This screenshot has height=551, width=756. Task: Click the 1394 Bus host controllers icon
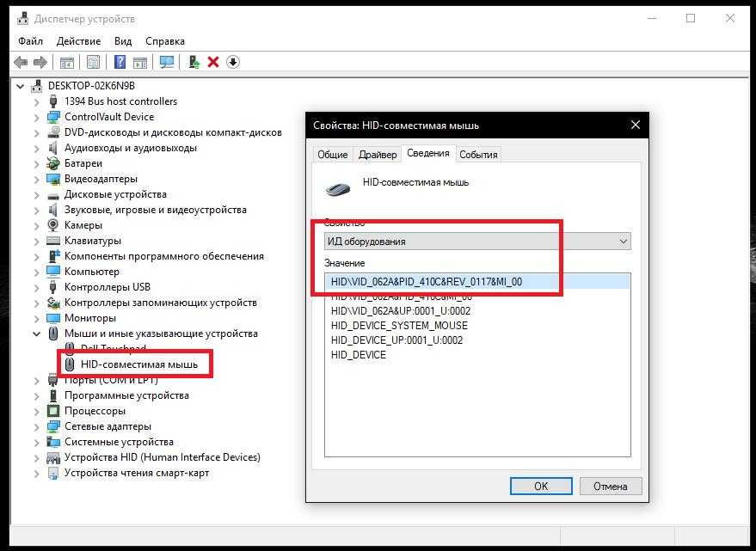(x=53, y=101)
